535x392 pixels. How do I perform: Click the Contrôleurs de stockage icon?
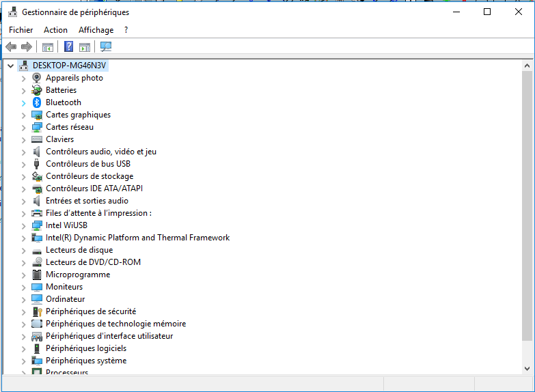coord(36,176)
